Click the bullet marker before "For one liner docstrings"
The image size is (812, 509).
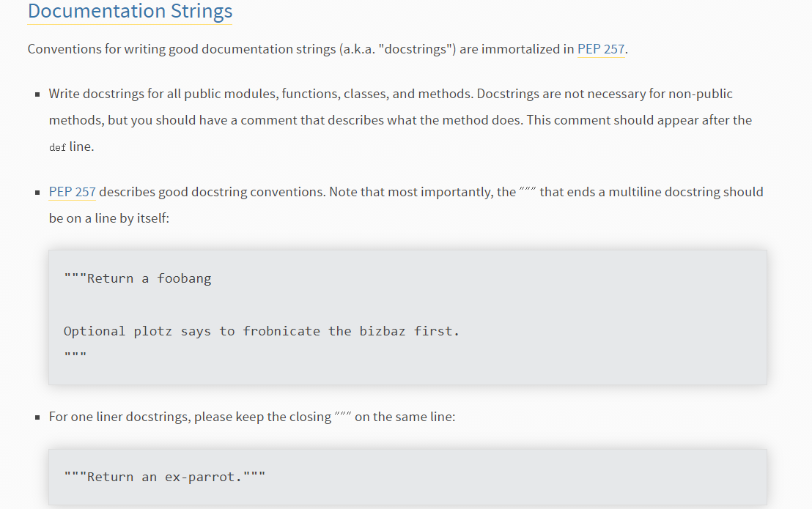point(37,417)
